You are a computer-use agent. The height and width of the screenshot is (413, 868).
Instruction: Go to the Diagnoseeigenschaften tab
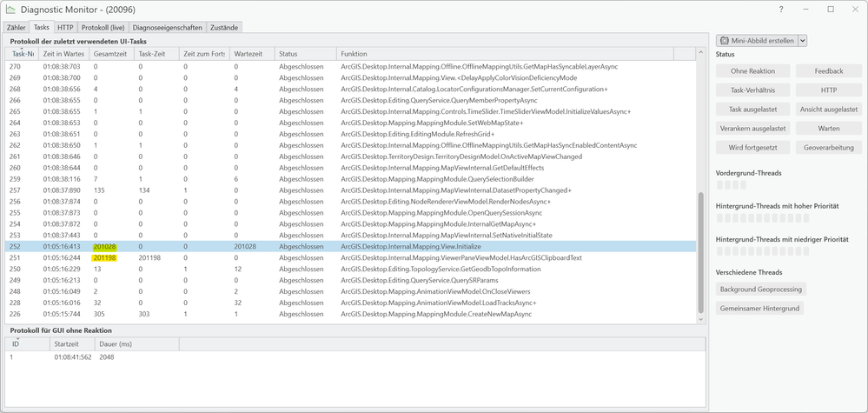[x=168, y=28]
